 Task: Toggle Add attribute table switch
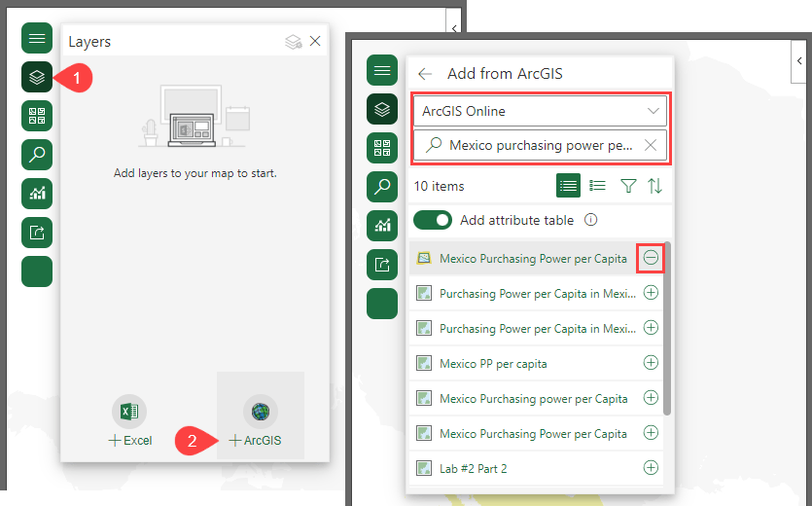pos(433,220)
